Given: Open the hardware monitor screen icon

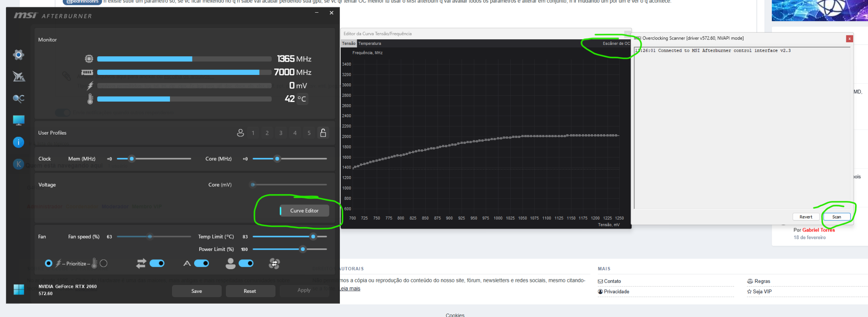Looking at the screenshot, I should pos(19,121).
